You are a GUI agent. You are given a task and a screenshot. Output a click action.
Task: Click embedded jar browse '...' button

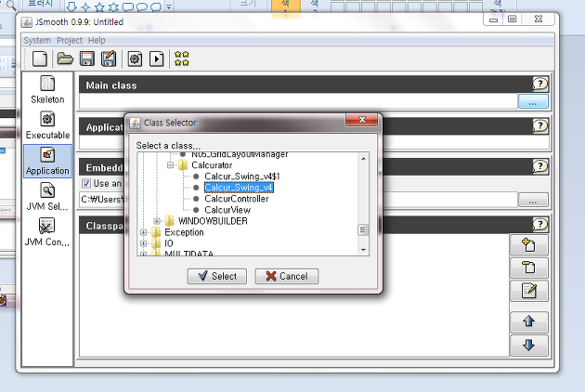(533, 200)
